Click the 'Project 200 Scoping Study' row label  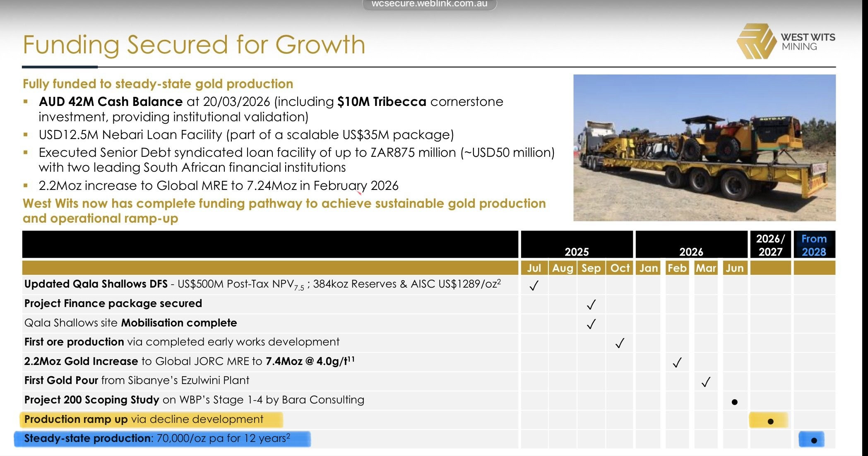point(194,400)
